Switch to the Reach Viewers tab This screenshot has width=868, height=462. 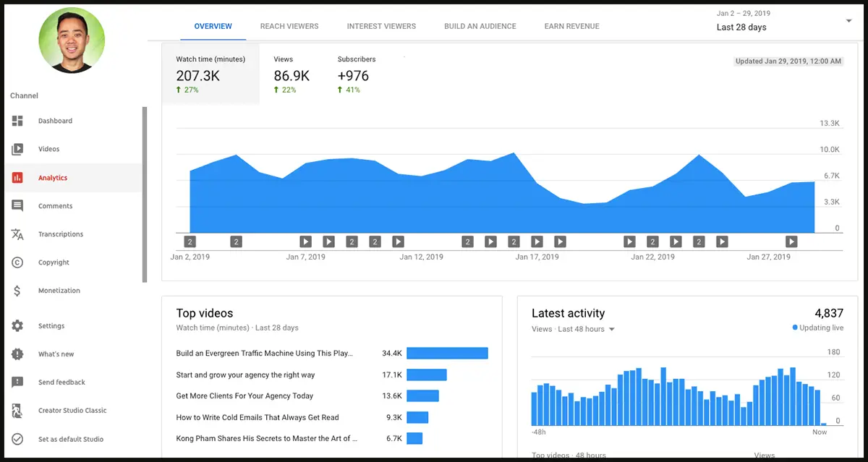289,26
